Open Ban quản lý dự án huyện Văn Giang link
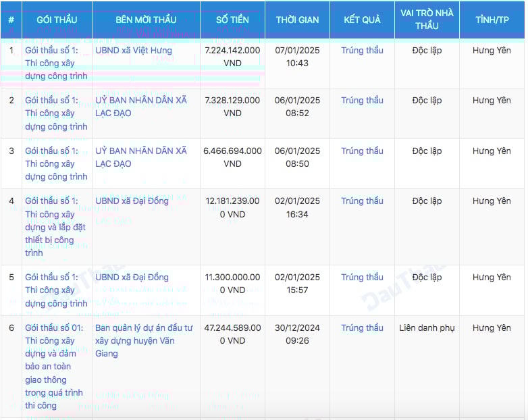 tap(144, 340)
